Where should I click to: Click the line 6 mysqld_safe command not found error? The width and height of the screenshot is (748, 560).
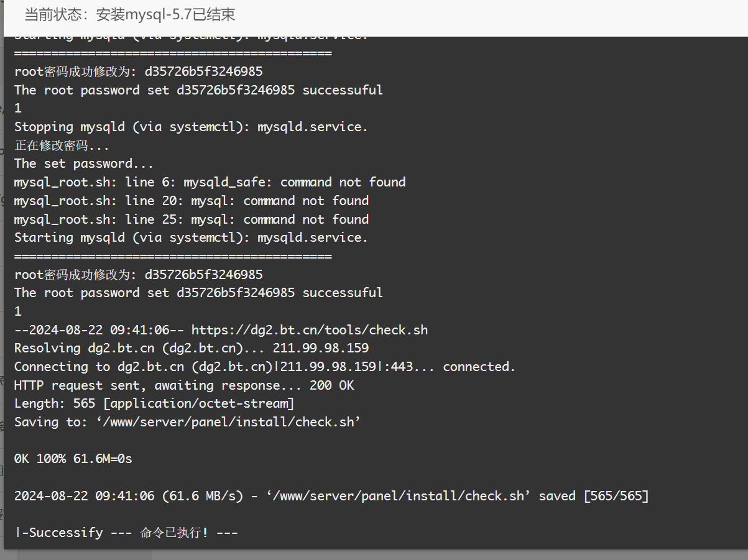coord(210,182)
